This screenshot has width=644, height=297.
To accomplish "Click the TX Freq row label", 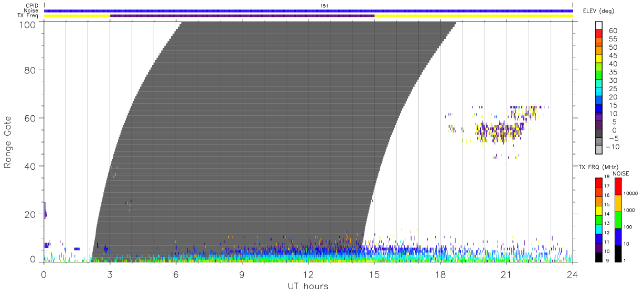I will coord(28,16).
